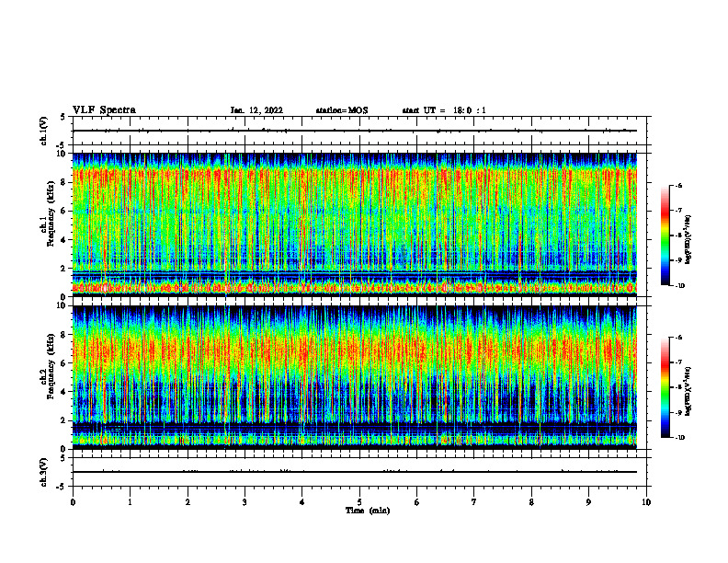
Task: Select the ch.1 colorbar log(PSD) label
Action: point(688,239)
